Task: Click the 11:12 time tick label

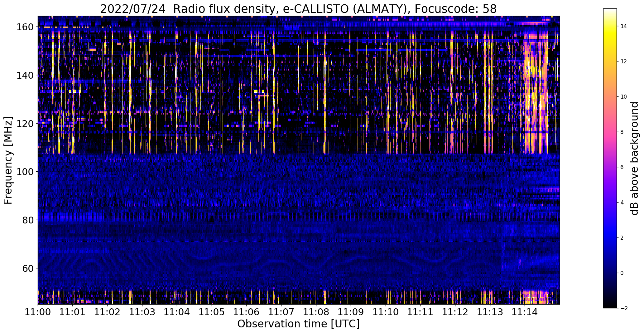Action: coord(455,312)
